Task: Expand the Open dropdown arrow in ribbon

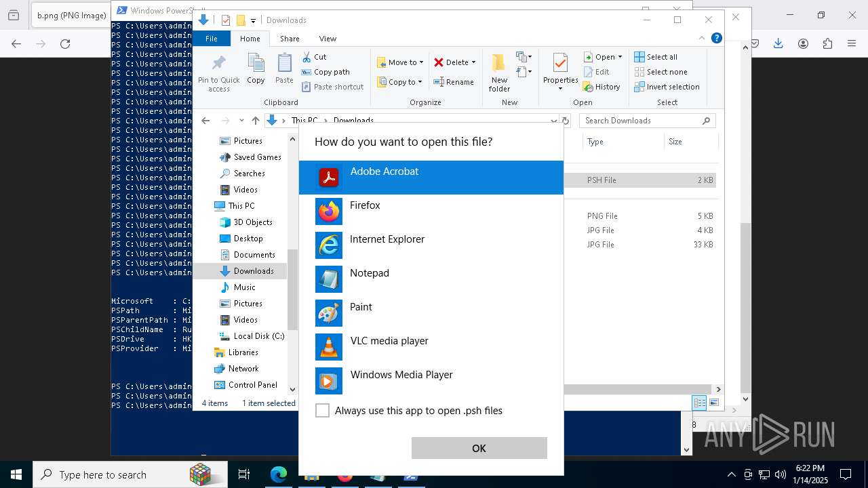Action: pos(620,57)
